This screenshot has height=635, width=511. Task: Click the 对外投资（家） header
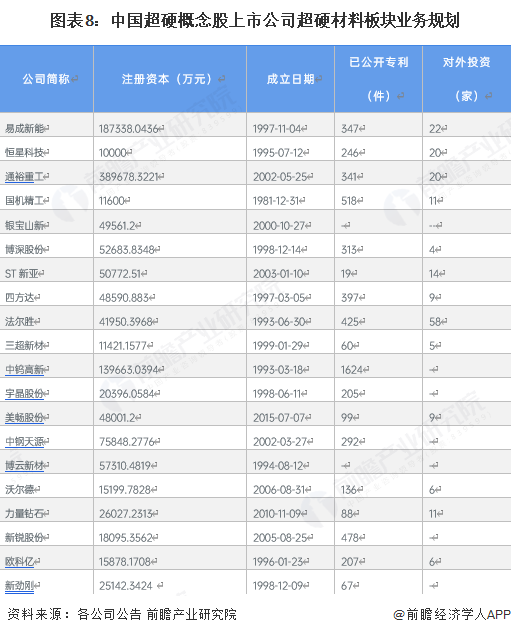[x=466, y=79]
